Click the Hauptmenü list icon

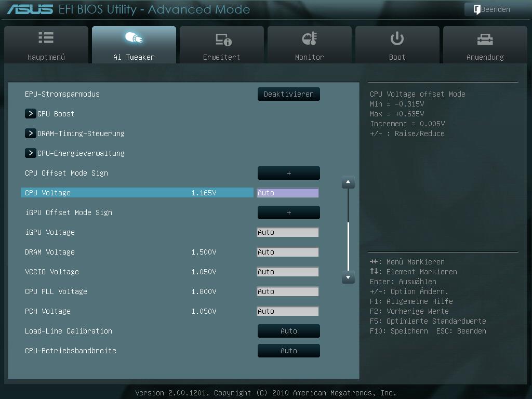(x=46, y=37)
